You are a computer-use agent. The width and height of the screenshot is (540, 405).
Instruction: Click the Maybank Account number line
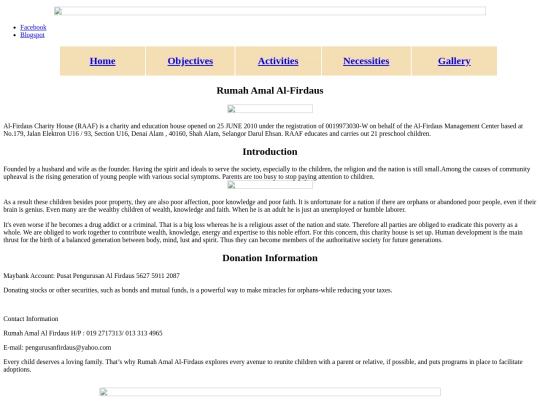click(x=92, y=276)
